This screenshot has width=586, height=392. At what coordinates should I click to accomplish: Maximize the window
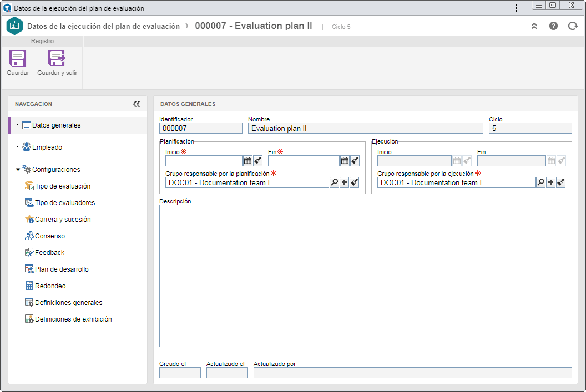[553, 5]
